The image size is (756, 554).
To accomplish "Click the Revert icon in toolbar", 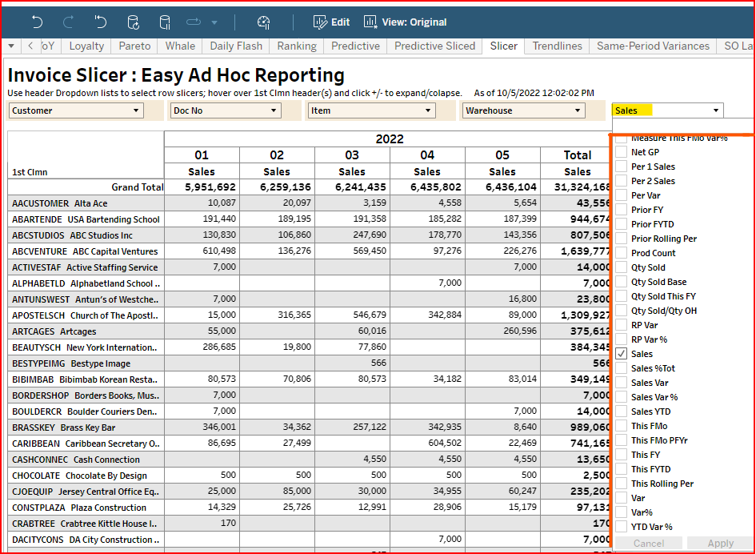I will coord(100,22).
